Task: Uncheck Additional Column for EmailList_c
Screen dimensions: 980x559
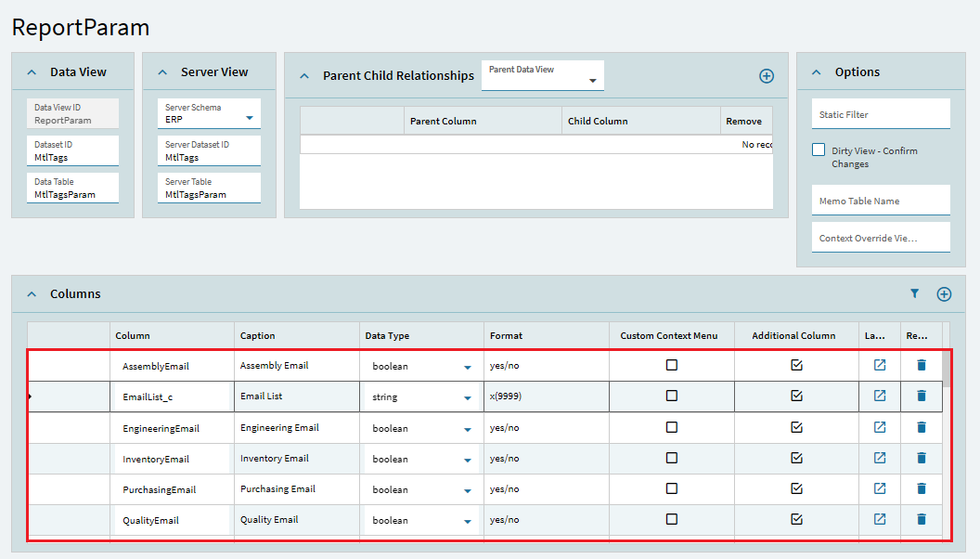Action: [x=796, y=396]
